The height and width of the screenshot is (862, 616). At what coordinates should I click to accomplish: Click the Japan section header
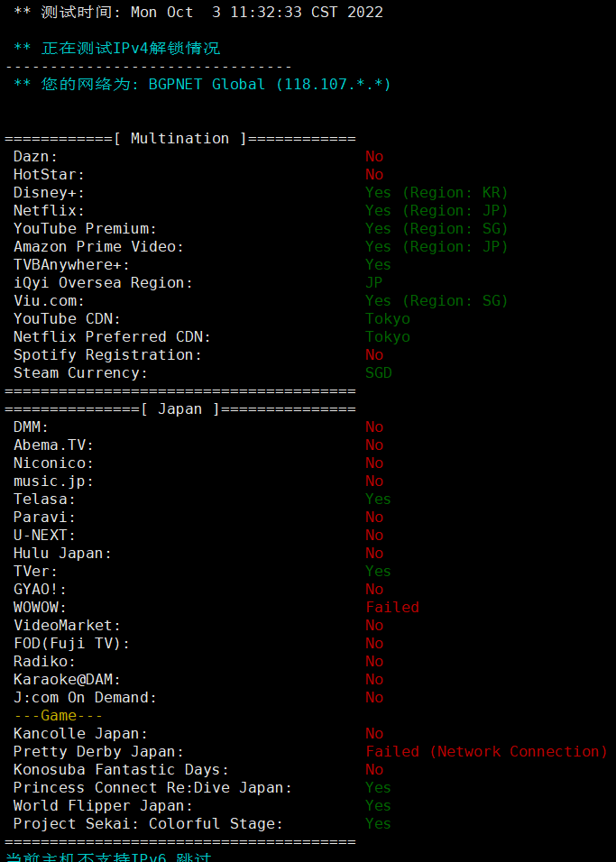pos(180,409)
